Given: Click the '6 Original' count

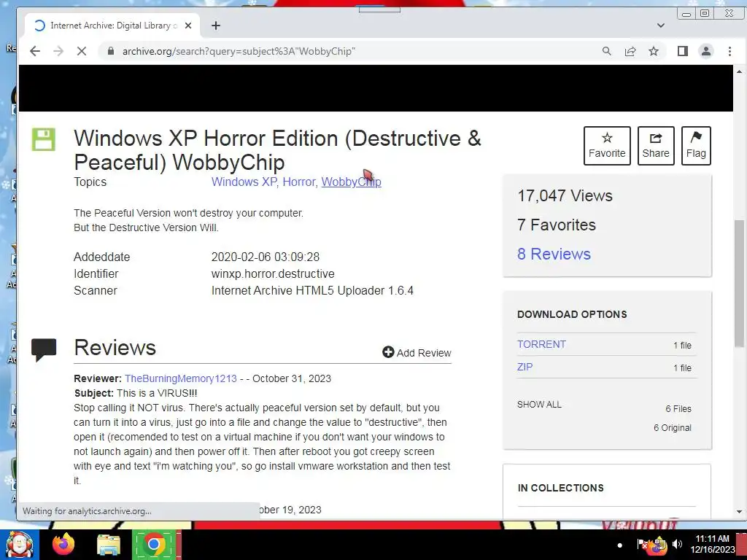Looking at the screenshot, I should (x=672, y=427).
